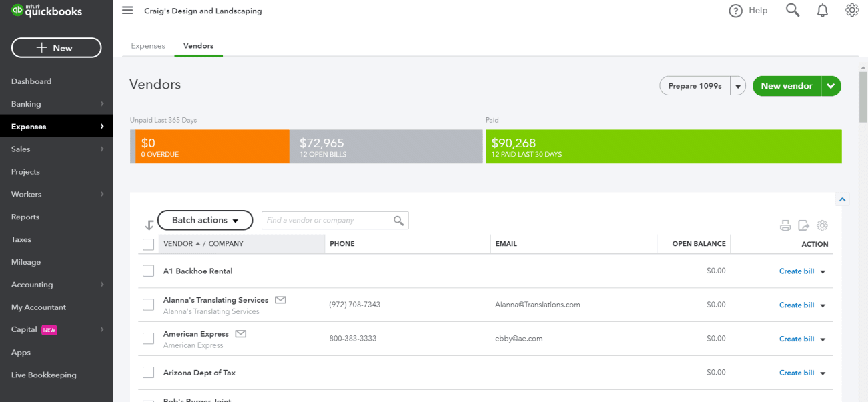This screenshot has width=868, height=402.
Task: Tick the select-all vendors checkbox
Action: pos(149,245)
